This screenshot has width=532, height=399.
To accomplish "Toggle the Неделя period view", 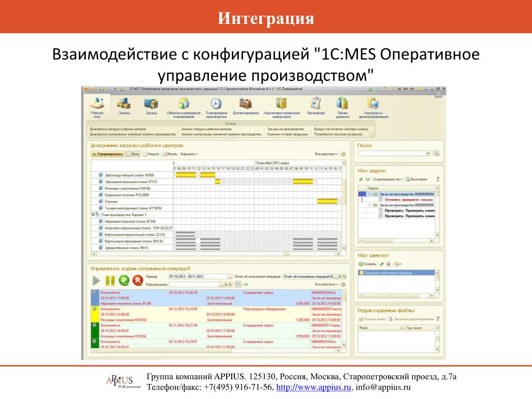I will click(x=151, y=154).
